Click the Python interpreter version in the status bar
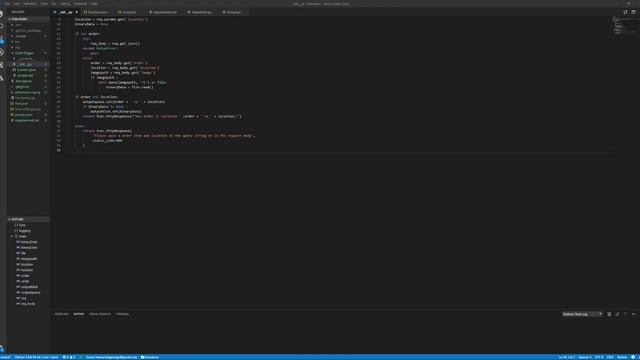The image size is (640, 360). [36, 357]
